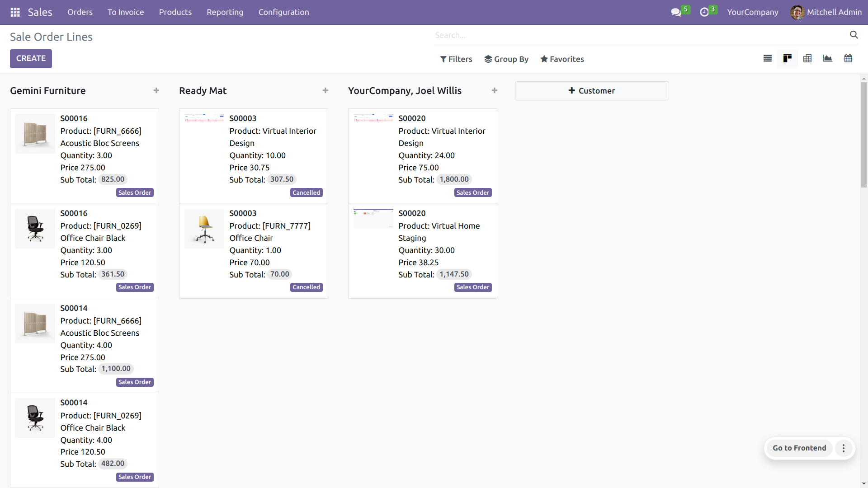Viewport: 868px width, 488px height.
Task: Expand the Filters dropdown
Action: click(x=456, y=59)
